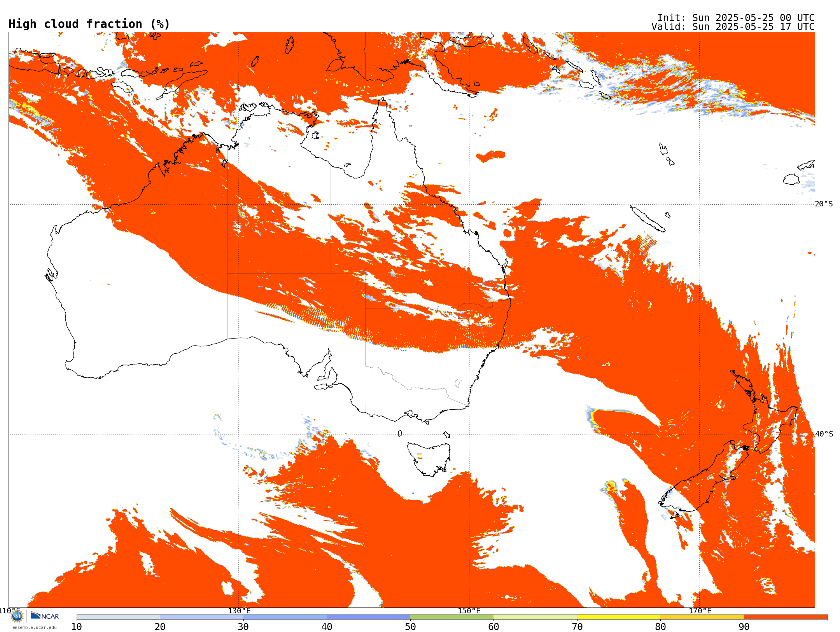The image size is (840, 632).
Task: Click the colorbar label '30'
Action: pyautogui.click(x=243, y=627)
